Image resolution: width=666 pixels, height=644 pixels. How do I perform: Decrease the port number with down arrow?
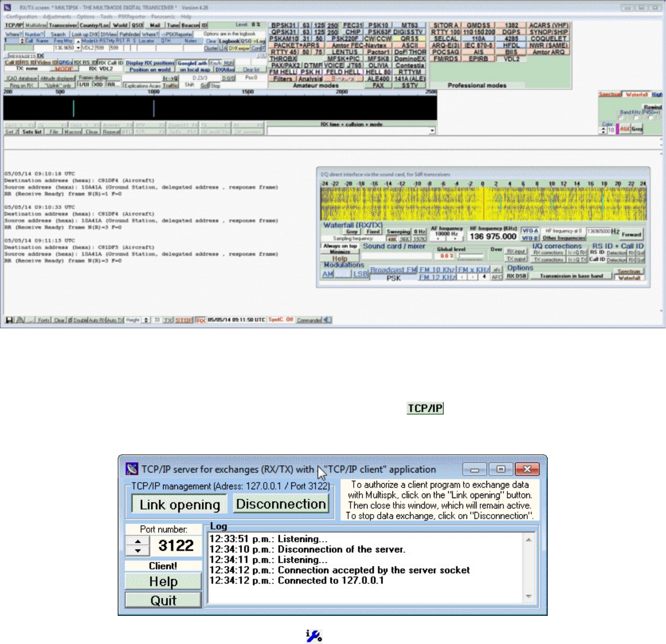click(138, 551)
